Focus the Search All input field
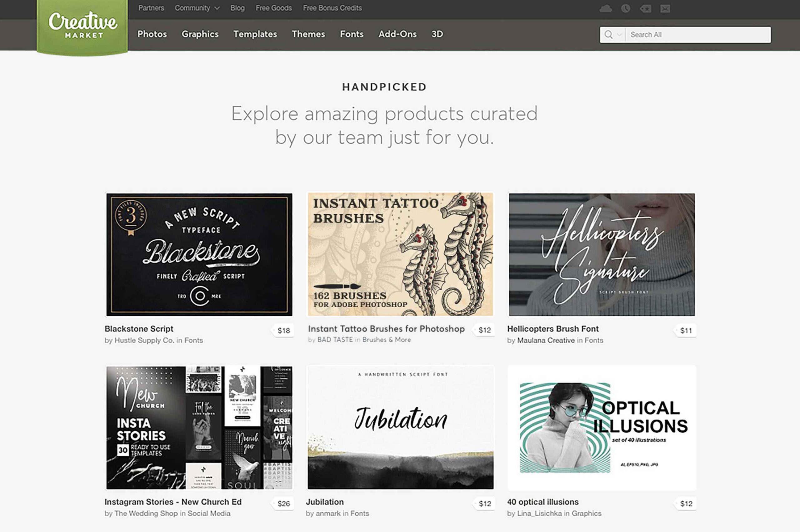This screenshot has width=800, height=532. [698, 35]
